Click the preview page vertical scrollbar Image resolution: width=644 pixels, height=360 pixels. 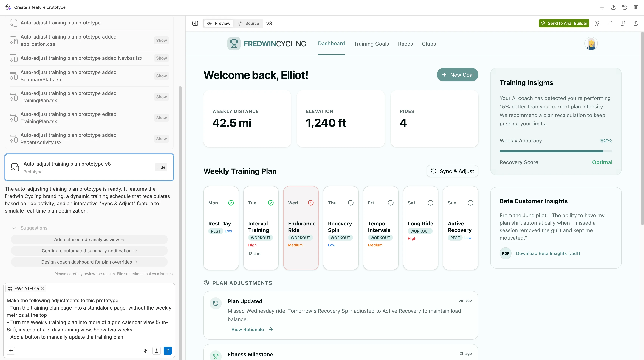(x=642, y=129)
